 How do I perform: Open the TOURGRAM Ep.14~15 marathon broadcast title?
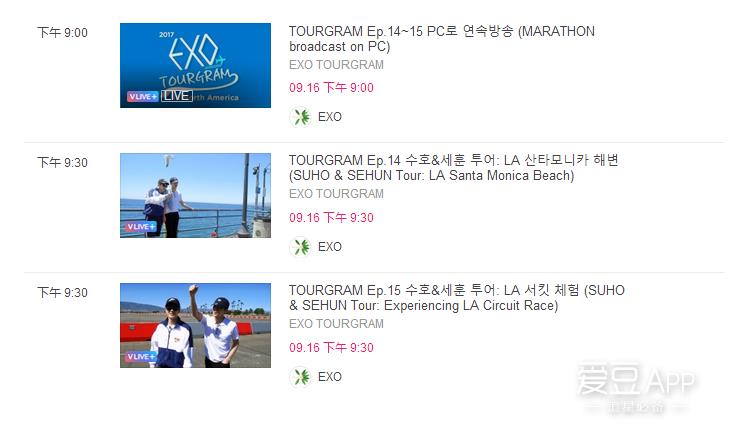pos(442,39)
